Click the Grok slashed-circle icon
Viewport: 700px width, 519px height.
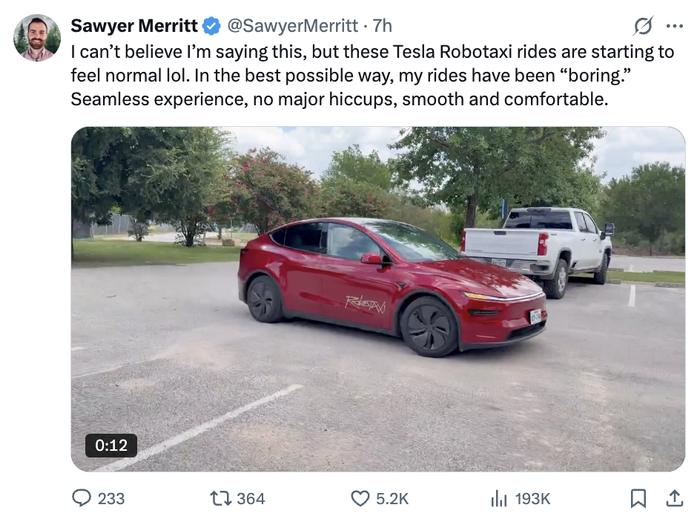point(644,25)
